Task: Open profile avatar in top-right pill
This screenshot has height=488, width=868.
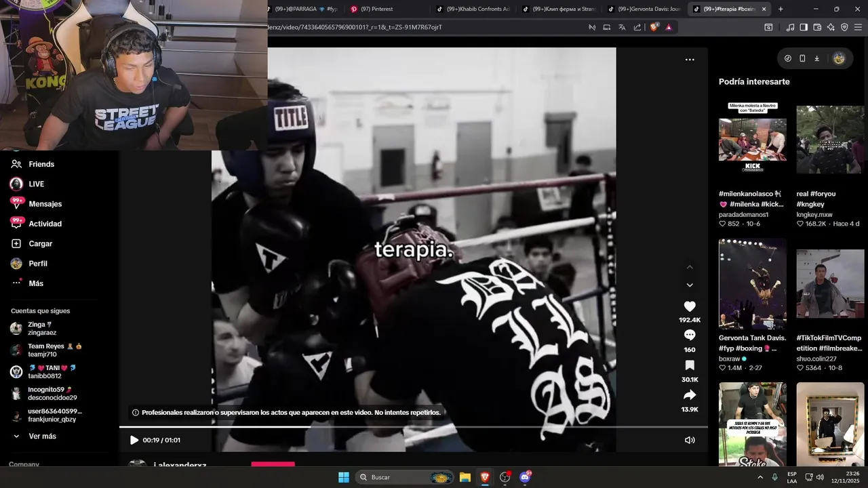Action: pyautogui.click(x=839, y=58)
